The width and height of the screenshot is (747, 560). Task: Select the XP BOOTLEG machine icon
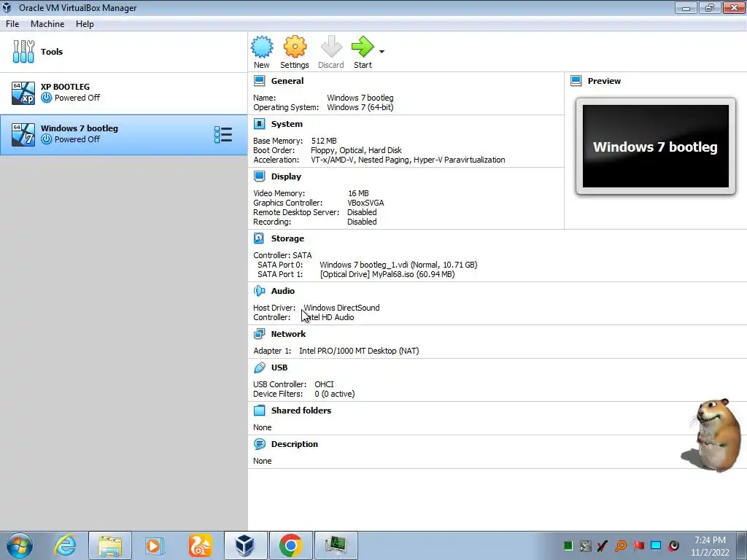[23, 93]
